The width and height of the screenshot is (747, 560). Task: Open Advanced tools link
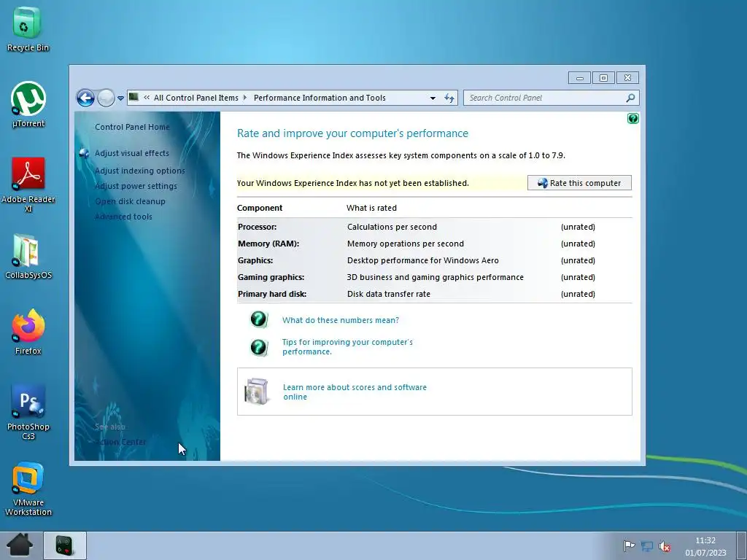click(x=123, y=216)
